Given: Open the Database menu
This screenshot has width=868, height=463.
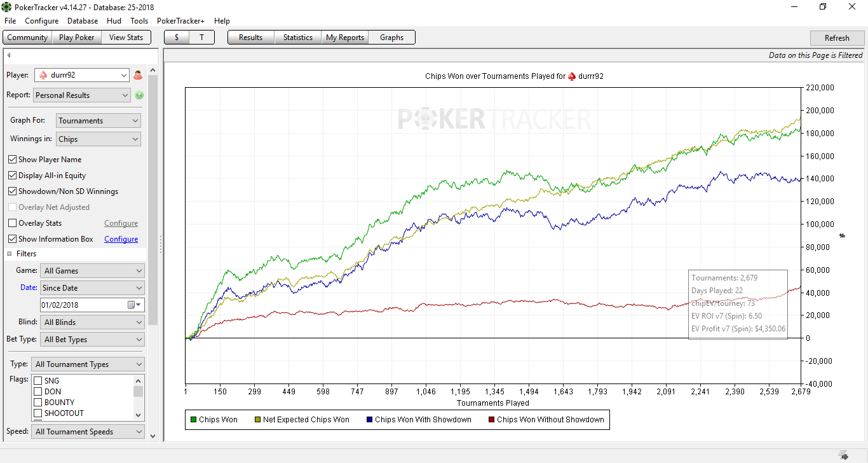Looking at the screenshot, I should tap(83, 21).
